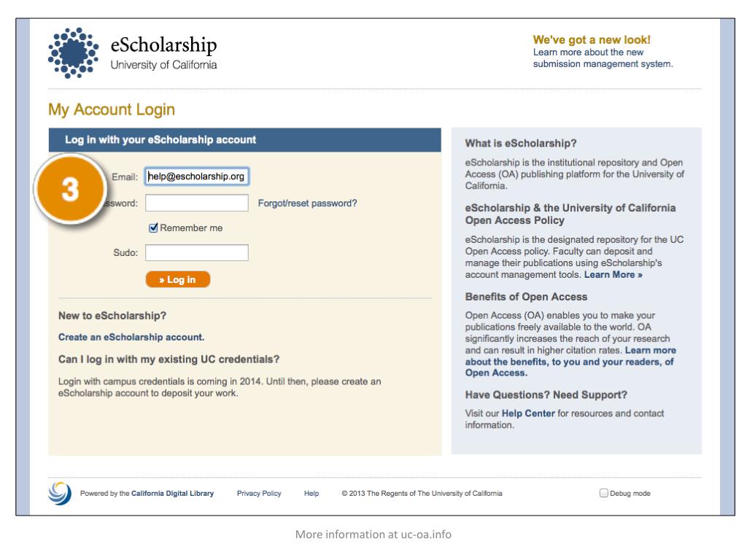The width and height of the screenshot is (747, 560).
Task: Click the eScholarship University of California title
Action: tap(163, 52)
